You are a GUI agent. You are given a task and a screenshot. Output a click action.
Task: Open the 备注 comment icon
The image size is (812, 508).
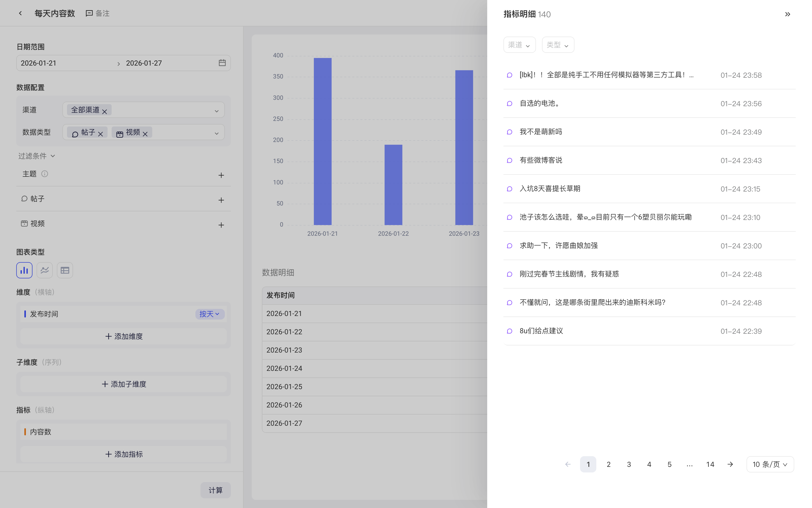89,13
